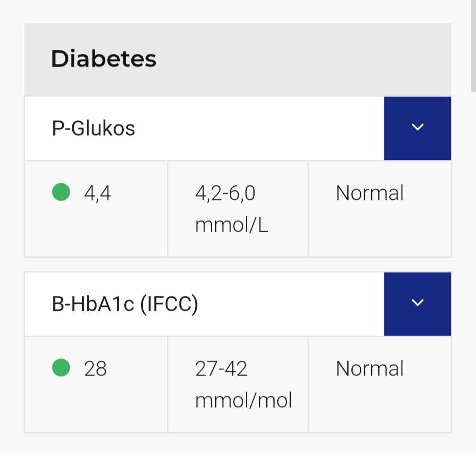Click the P-Glukos test name
The height and width of the screenshot is (455, 476).
(x=93, y=129)
